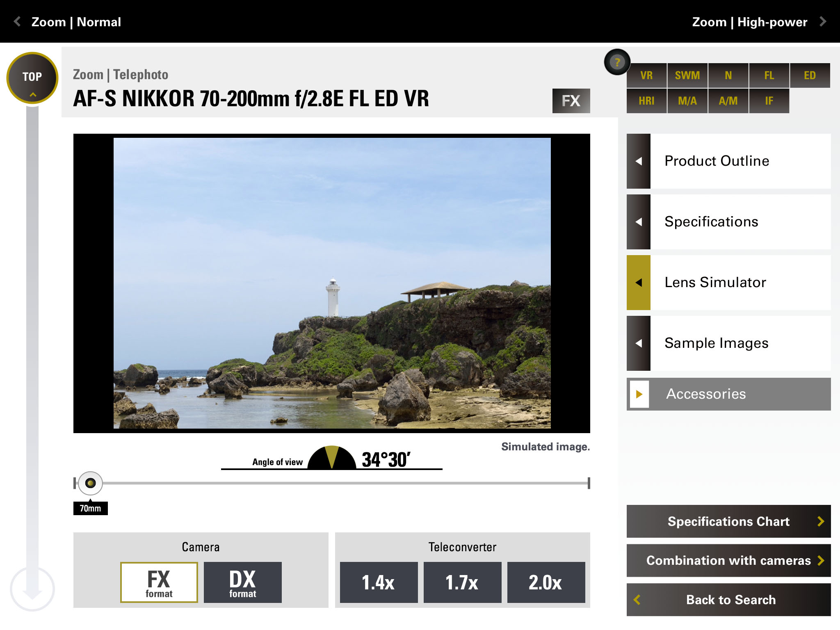Screen dimensions: 840x630
Task: Click the Zoom | Telephoto category label
Action: (121, 75)
